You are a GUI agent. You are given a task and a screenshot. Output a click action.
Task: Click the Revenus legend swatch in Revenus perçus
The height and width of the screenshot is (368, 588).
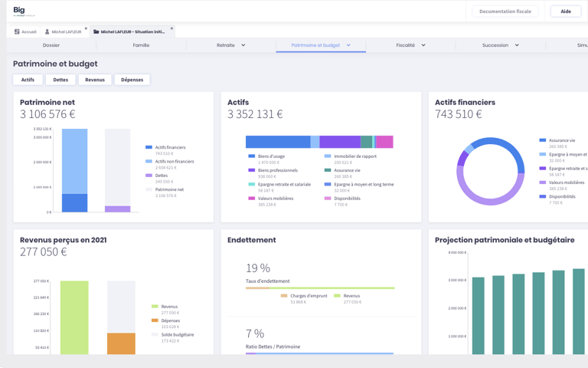[155, 307]
